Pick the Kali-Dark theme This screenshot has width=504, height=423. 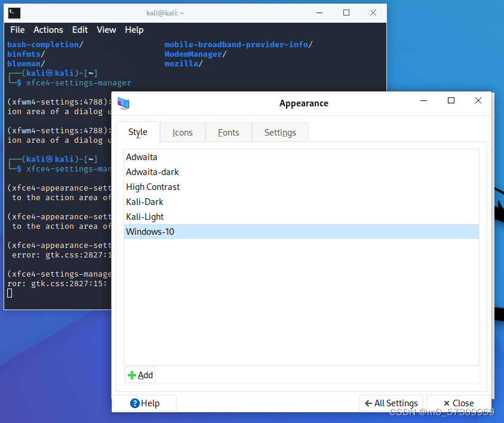(302, 202)
